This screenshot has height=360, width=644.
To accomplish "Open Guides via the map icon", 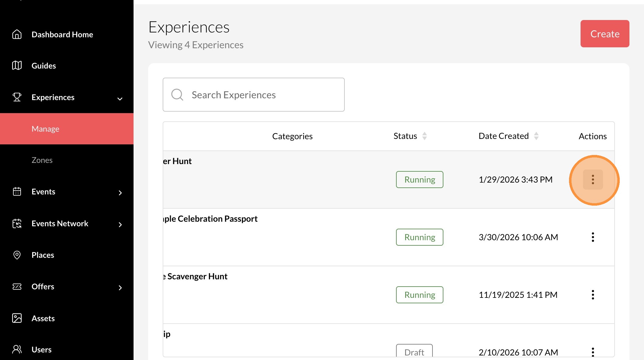I will (17, 66).
